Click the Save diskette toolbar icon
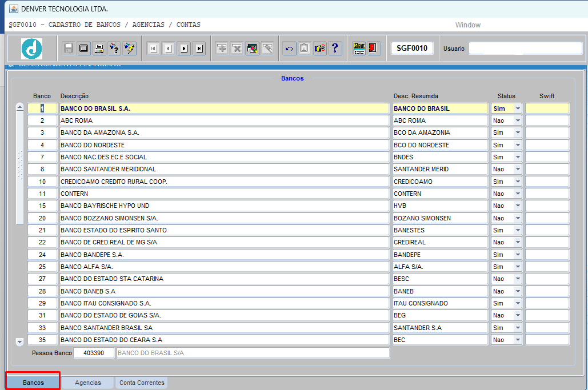The image size is (588, 390). [x=69, y=49]
